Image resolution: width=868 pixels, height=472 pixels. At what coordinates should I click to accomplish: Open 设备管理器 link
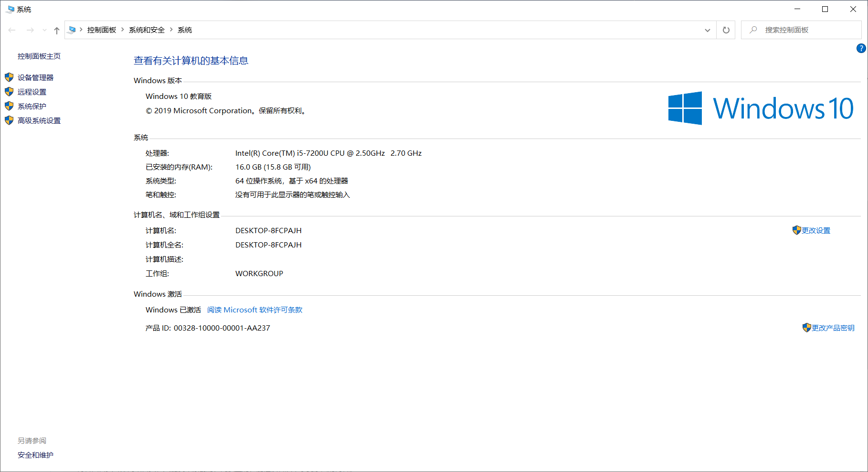click(36, 77)
